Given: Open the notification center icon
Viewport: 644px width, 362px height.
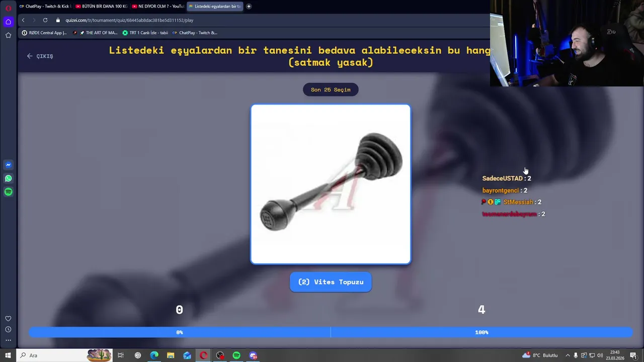Looking at the screenshot, I should click(633, 355).
